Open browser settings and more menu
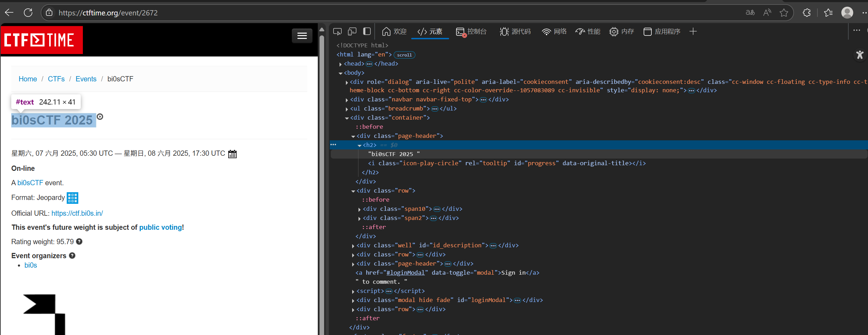868x335 pixels. (864, 13)
